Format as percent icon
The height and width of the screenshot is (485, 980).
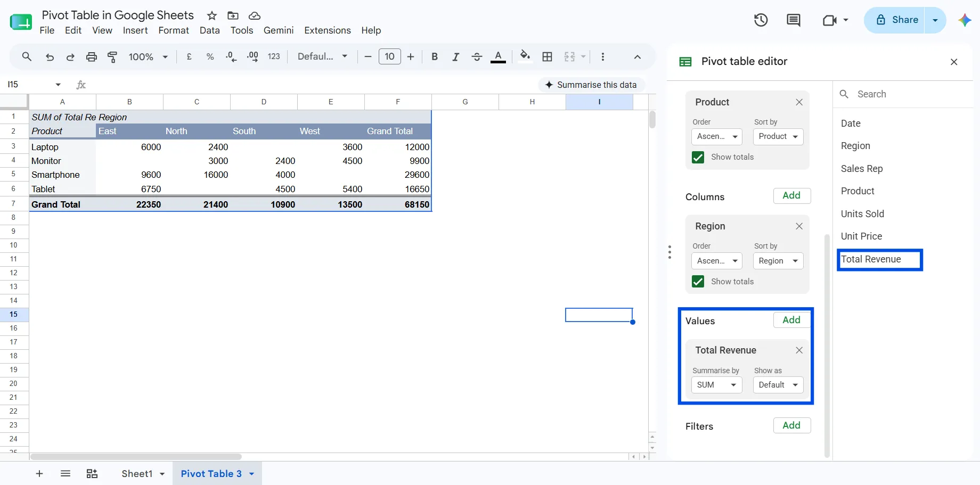[210, 56]
